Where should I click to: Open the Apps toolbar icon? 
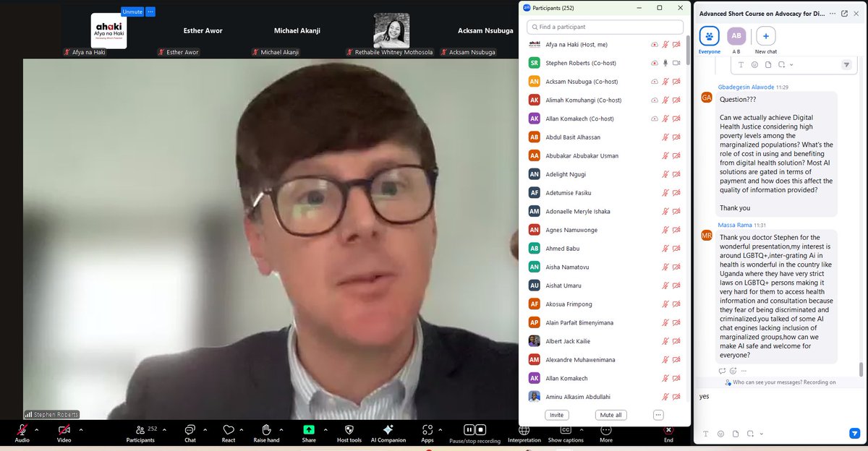pyautogui.click(x=427, y=429)
